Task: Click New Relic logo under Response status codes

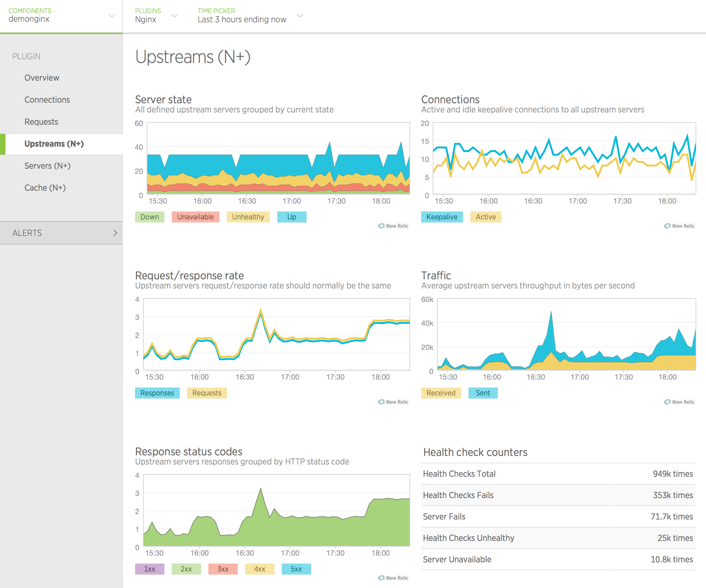Action: [393, 578]
